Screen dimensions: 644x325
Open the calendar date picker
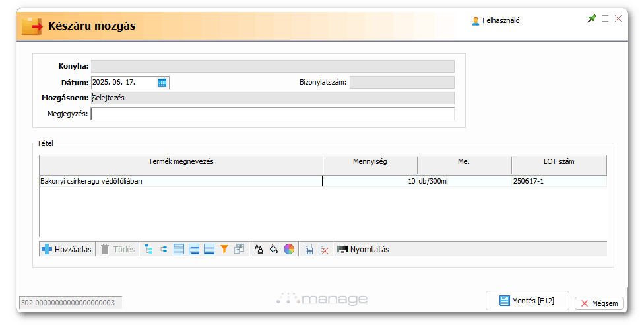(163, 83)
